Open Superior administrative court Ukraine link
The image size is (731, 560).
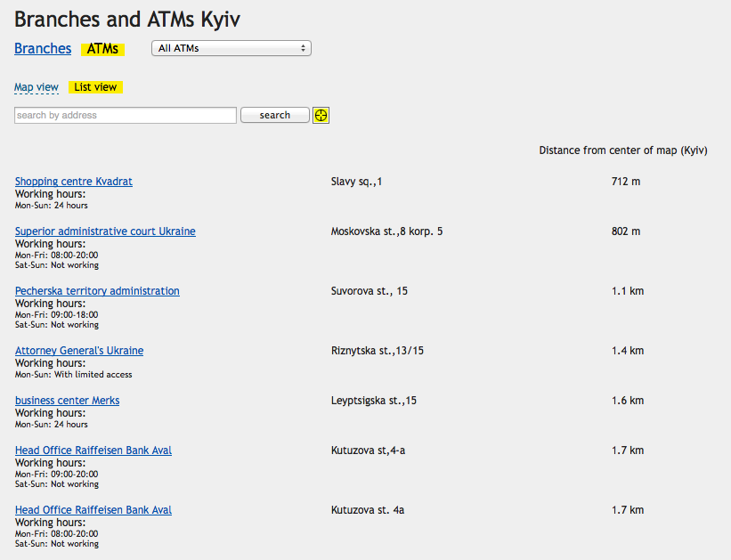[x=105, y=231]
